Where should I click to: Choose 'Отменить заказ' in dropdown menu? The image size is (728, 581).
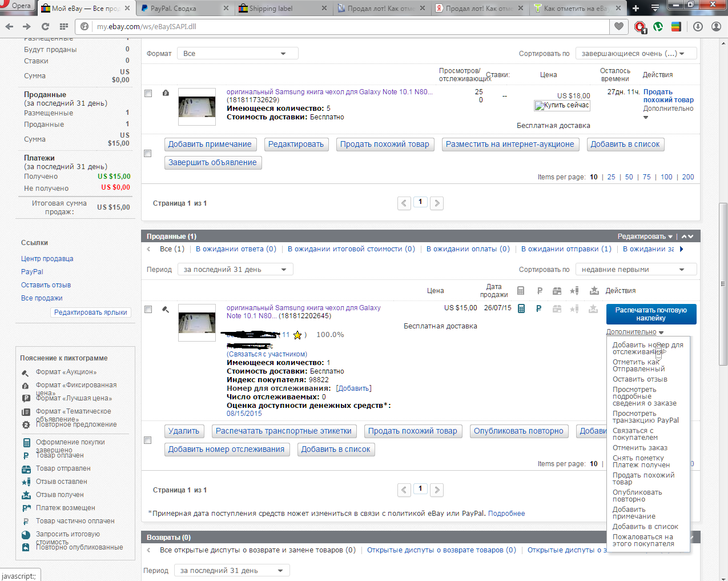point(639,448)
